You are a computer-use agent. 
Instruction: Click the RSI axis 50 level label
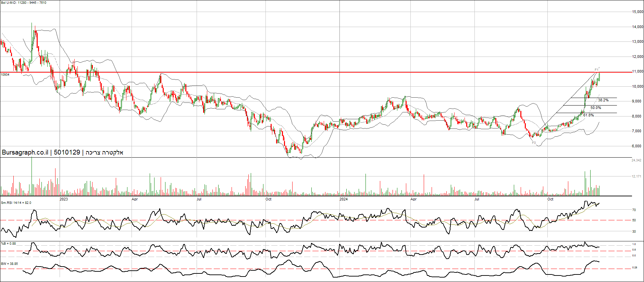click(634, 220)
